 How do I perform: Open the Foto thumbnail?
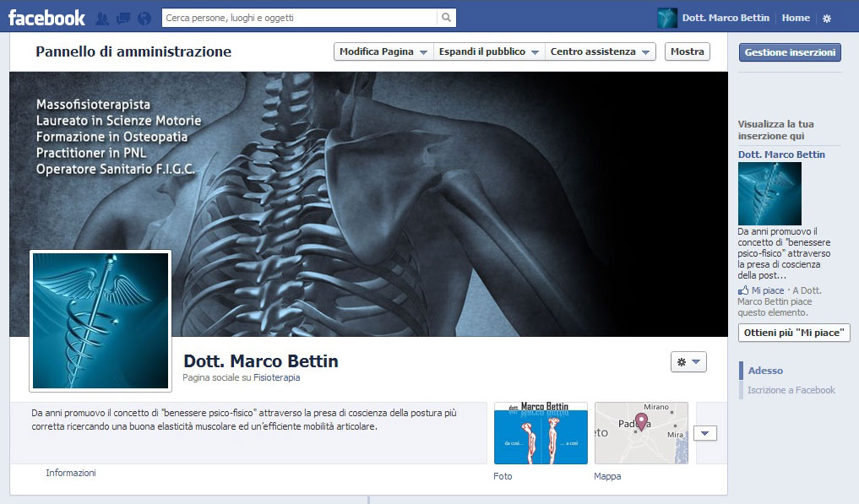(541, 433)
